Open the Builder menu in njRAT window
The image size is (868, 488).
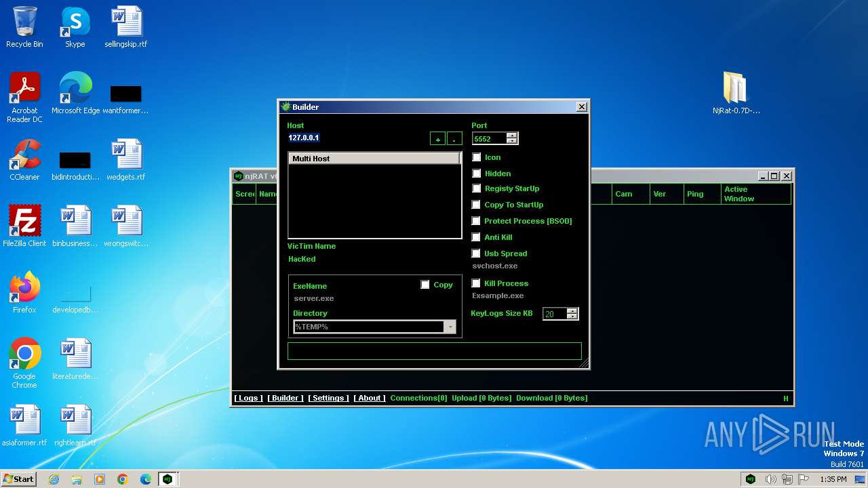click(285, 398)
